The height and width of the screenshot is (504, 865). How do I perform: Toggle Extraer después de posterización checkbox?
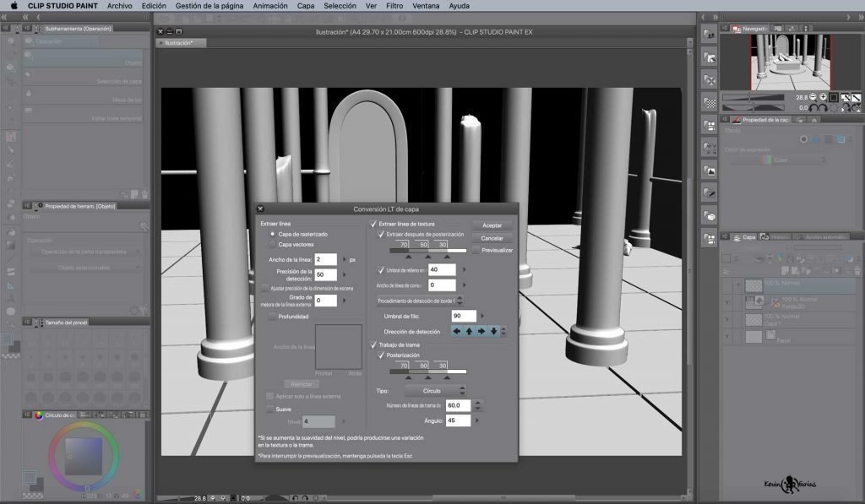[381, 235]
